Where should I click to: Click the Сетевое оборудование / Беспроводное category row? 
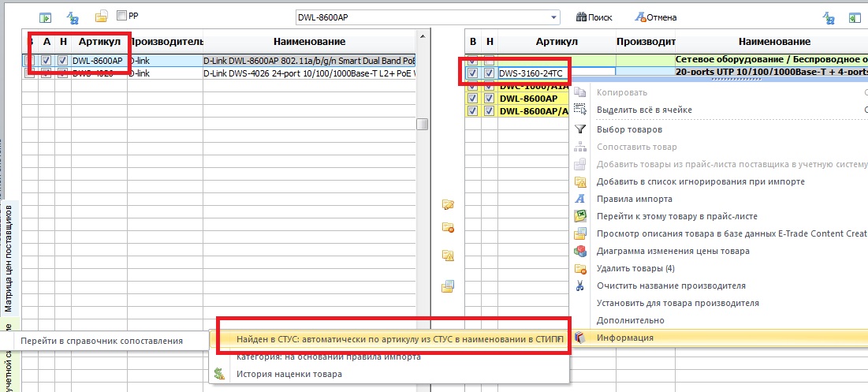[772, 58]
